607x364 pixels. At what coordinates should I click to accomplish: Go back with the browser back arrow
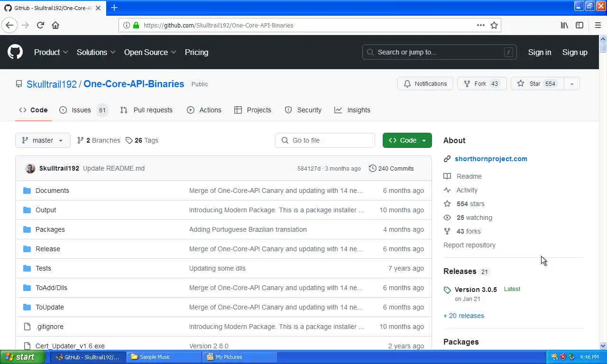pyautogui.click(x=9, y=25)
